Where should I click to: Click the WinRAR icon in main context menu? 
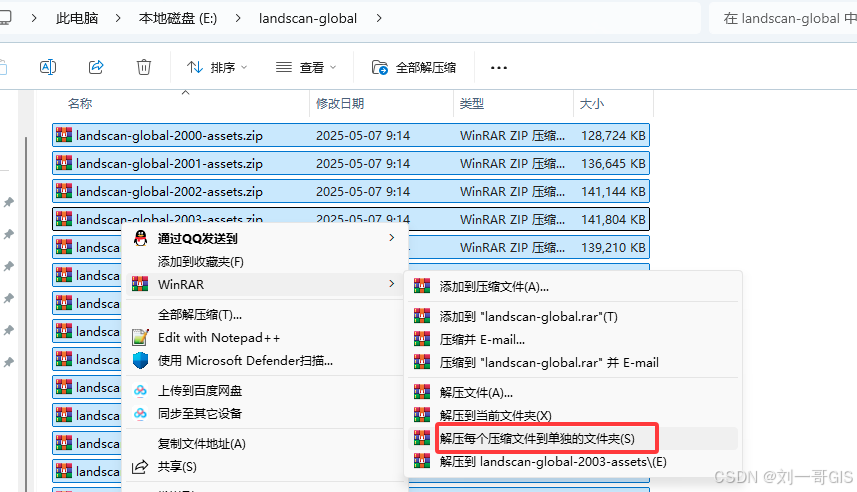tap(140, 284)
